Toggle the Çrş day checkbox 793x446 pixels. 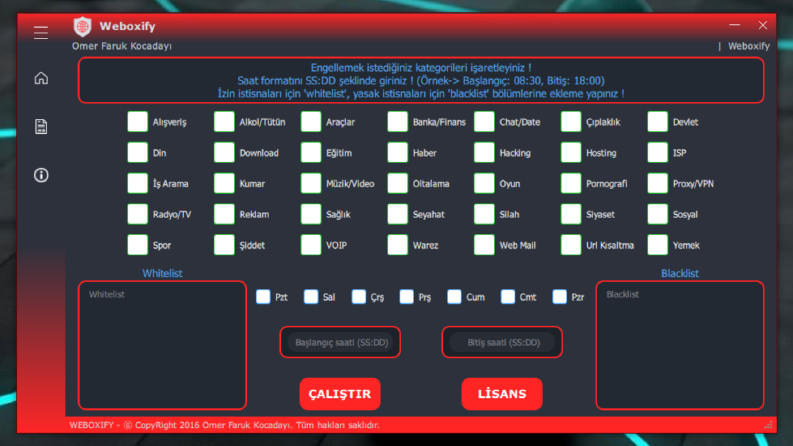coord(359,297)
